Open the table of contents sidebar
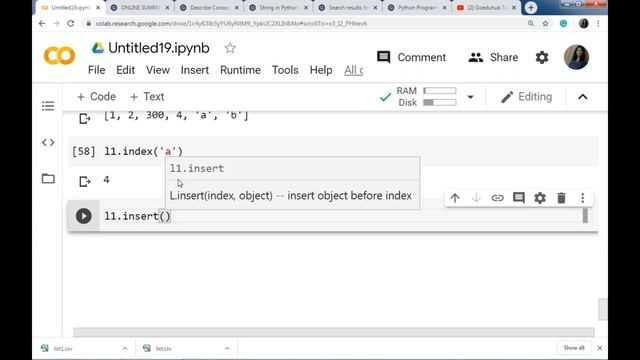The height and width of the screenshot is (360, 640). click(x=48, y=106)
